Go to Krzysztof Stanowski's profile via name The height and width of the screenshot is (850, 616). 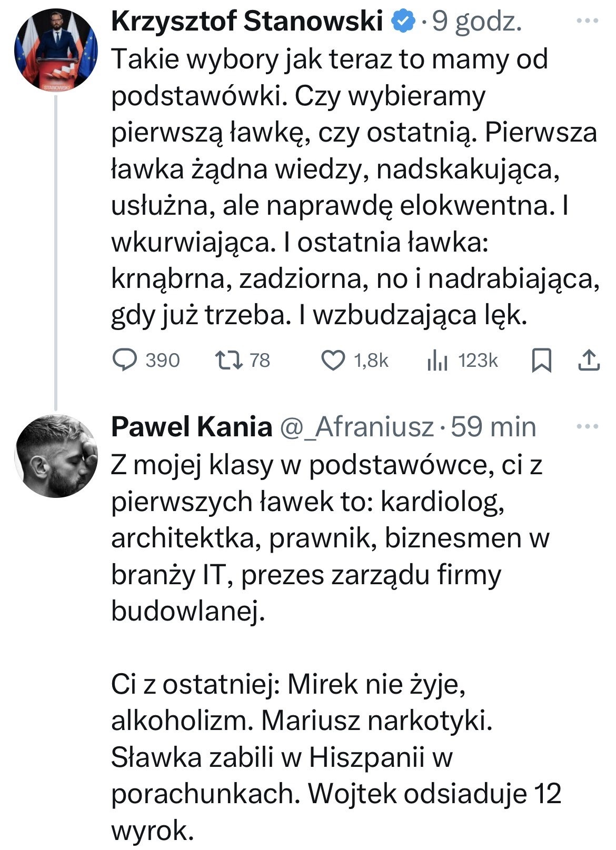point(246,22)
